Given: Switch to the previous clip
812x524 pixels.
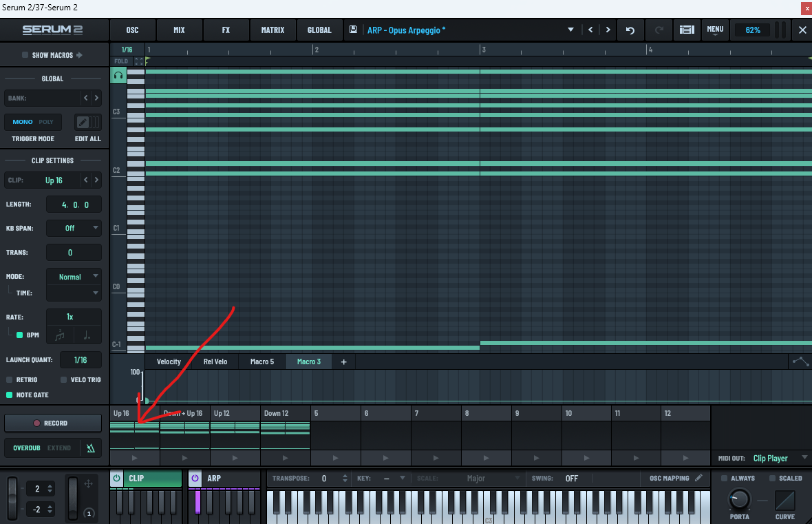Looking at the screenshot, I should click(85, 180).
